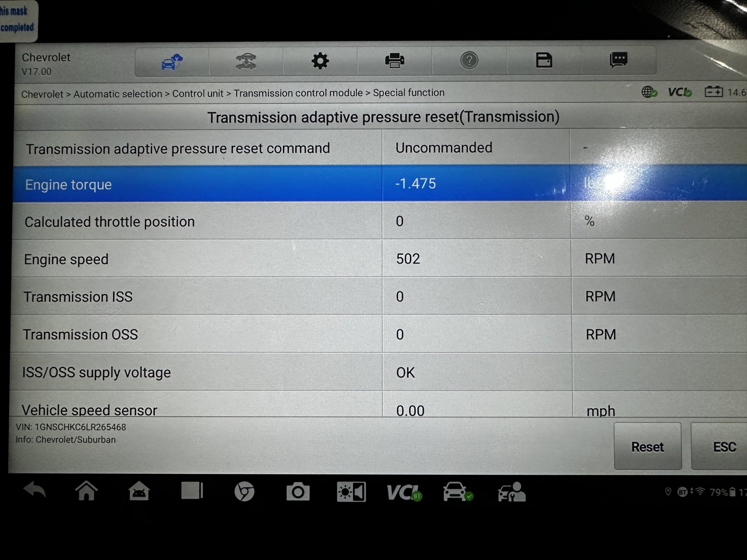This screenshot has width=747, height=560.
Task: Tap the Info: Chevrolet/Suburban text
Action: (65, 440)
